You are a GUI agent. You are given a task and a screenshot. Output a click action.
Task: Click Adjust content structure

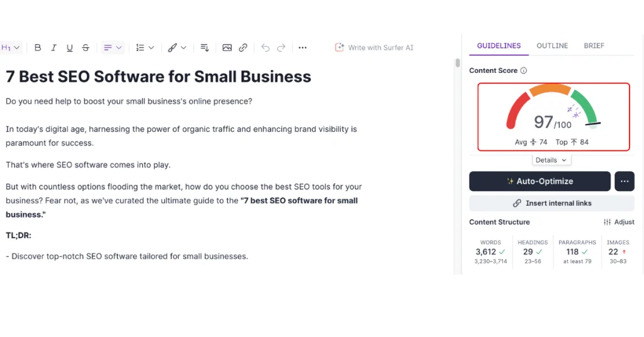tap(619, 222)
